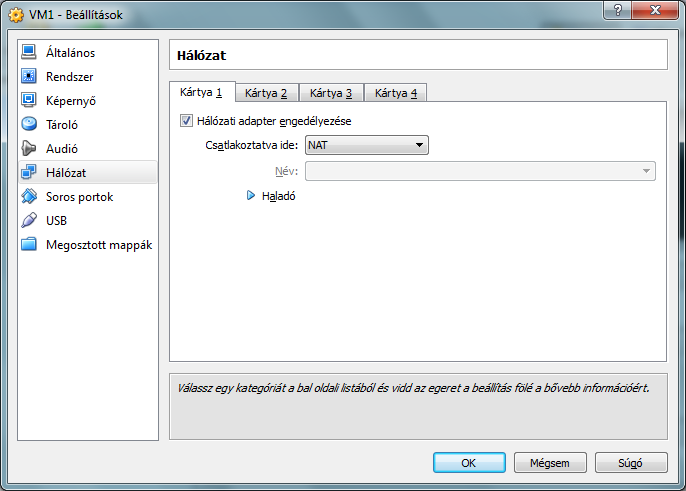
Task: Open the Kártya 4 tab
Action: click(x=396, y=93)
